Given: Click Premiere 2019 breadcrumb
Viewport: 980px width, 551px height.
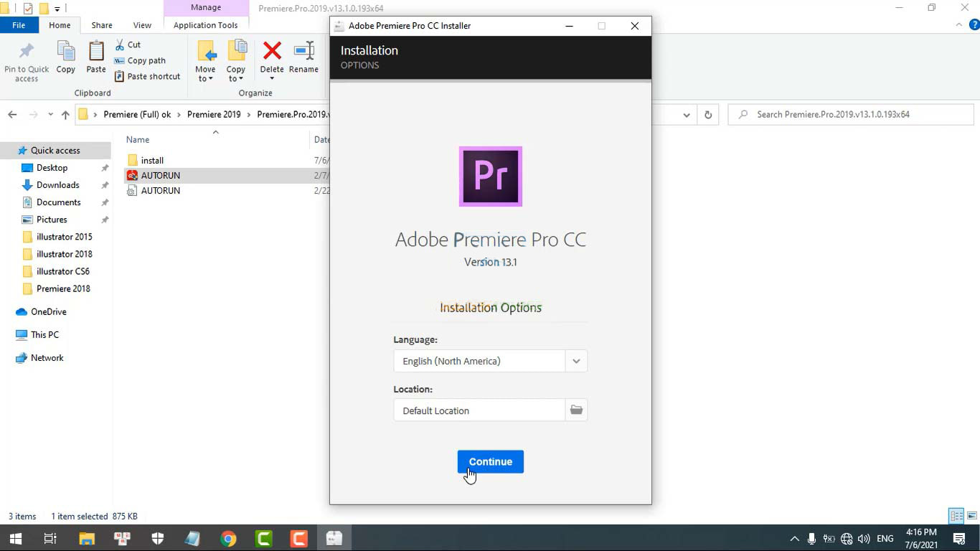Looking at the screenshot, I should click(214, 114).
